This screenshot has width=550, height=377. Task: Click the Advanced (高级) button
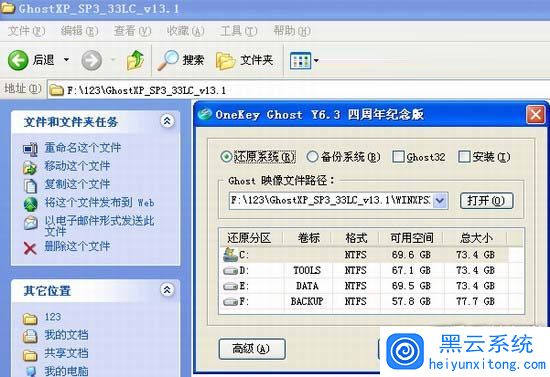coord(251,349)
